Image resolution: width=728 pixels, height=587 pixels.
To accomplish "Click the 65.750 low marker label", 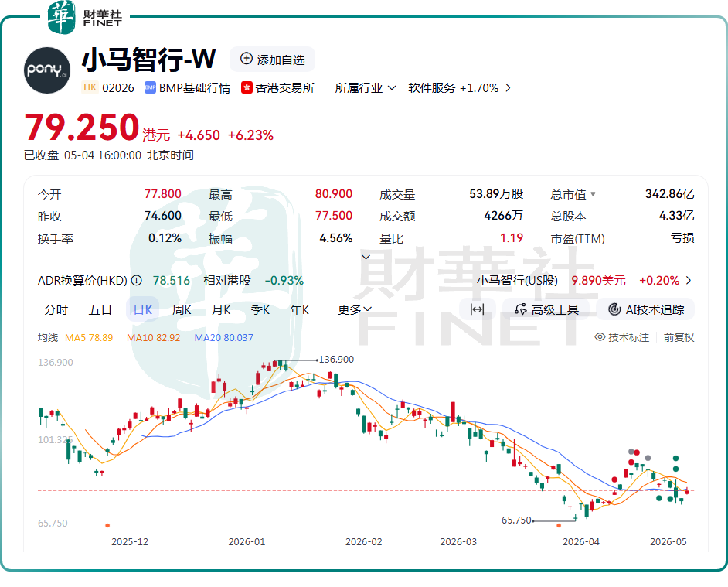I will tap(516, 520).
